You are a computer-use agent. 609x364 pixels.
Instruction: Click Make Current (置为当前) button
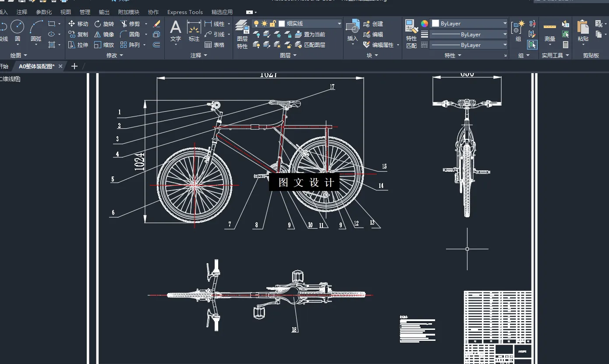pos(310,34)
